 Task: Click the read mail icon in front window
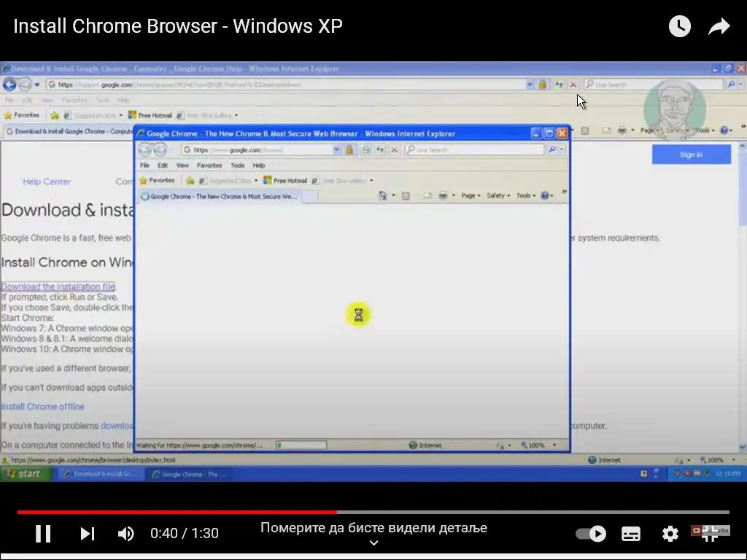[x=427, y=195]
